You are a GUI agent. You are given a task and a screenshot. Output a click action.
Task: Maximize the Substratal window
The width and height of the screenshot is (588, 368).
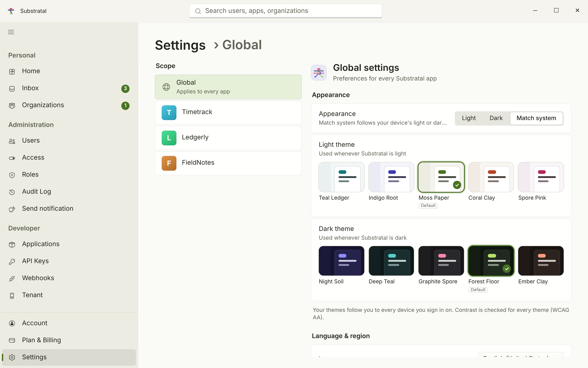click(x=556, y=11)
